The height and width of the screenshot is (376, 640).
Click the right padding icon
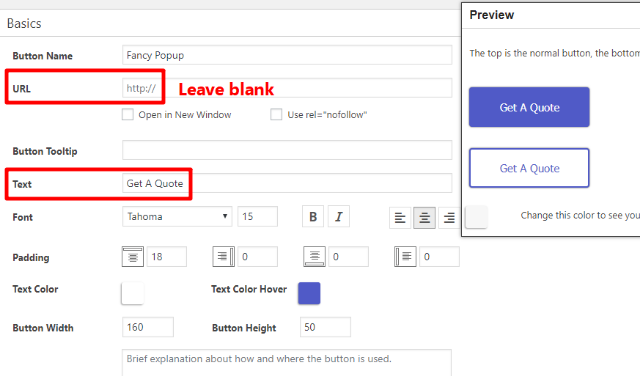[224, 257]
